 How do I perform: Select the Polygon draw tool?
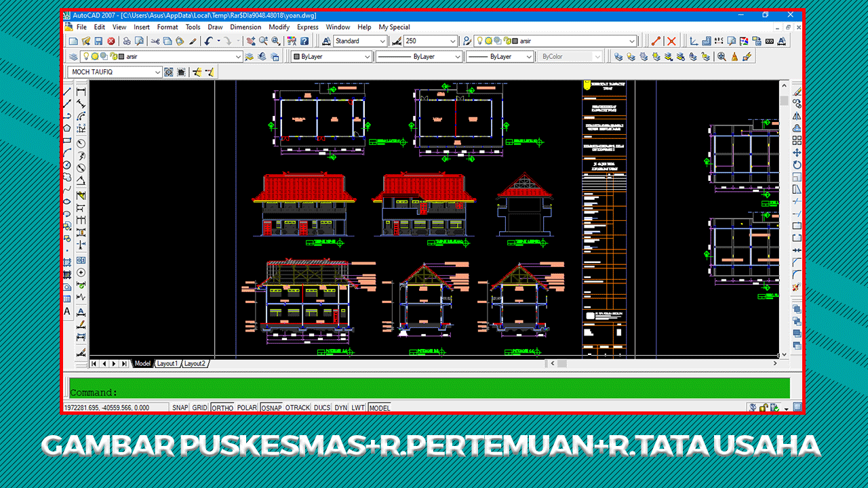coord(68,128)
